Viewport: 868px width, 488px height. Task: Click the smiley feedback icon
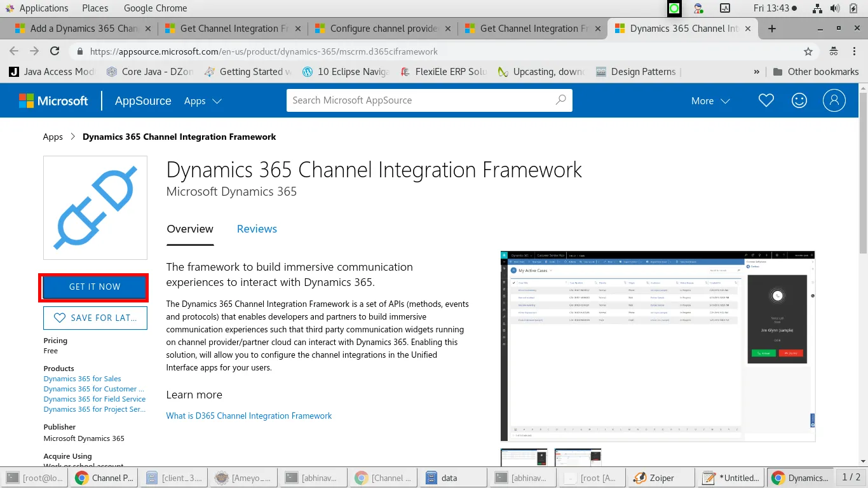[x=799, y=100]
